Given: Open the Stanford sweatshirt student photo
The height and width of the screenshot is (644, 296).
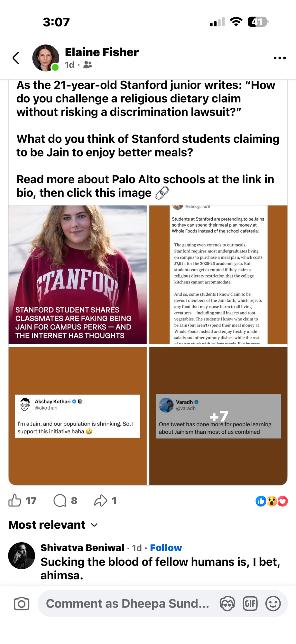Looking at the screenshot, I should pyautogui.click(x=78, y=275).
